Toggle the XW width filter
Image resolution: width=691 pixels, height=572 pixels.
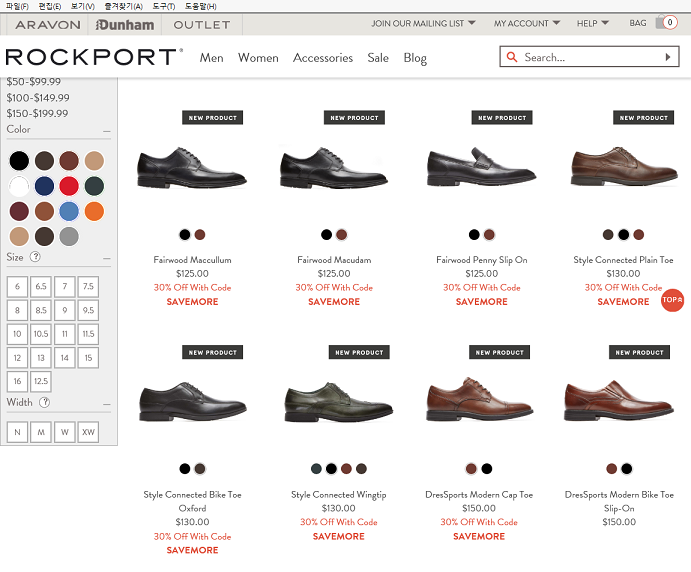pyautogui.click(x=88, y=432)
